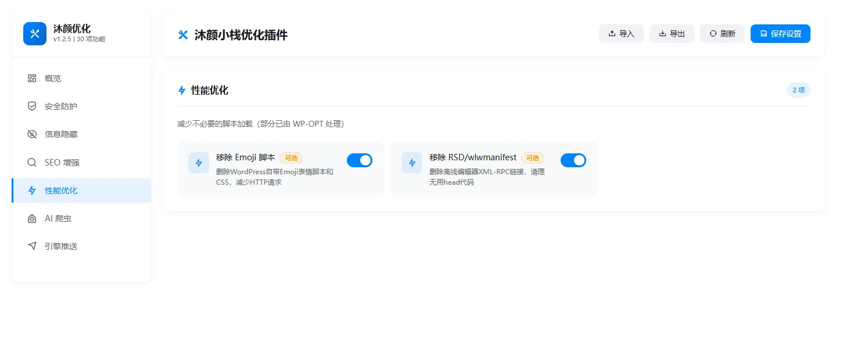Click the 沐颜优化 logo icon
This screenshot has width=868, height=356.
click(35, 34)
